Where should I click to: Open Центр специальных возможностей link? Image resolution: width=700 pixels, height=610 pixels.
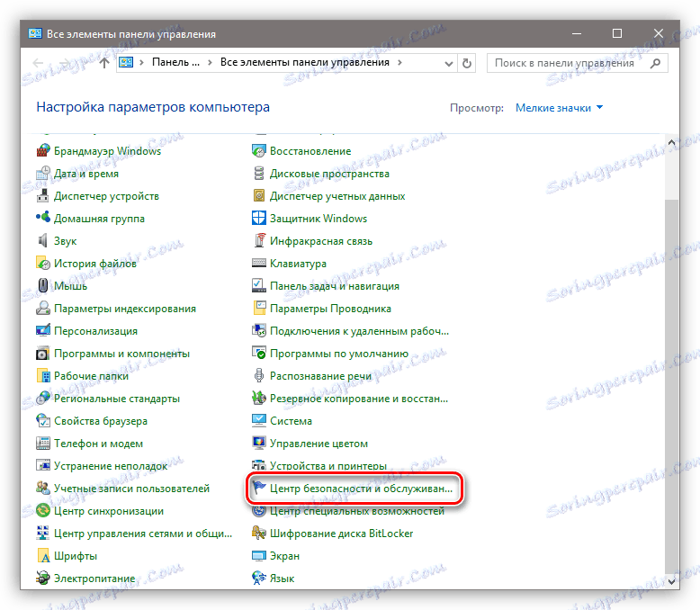(x=357, y=511)
